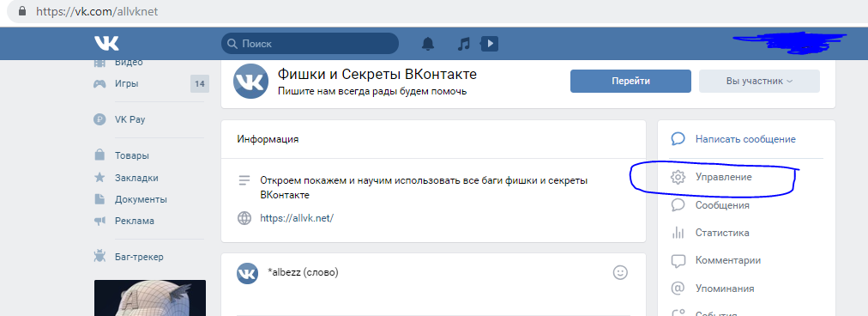868x316 pixels.
Task: Click the browser URL vk.com/allvknet
Action: tap(98, 11)
